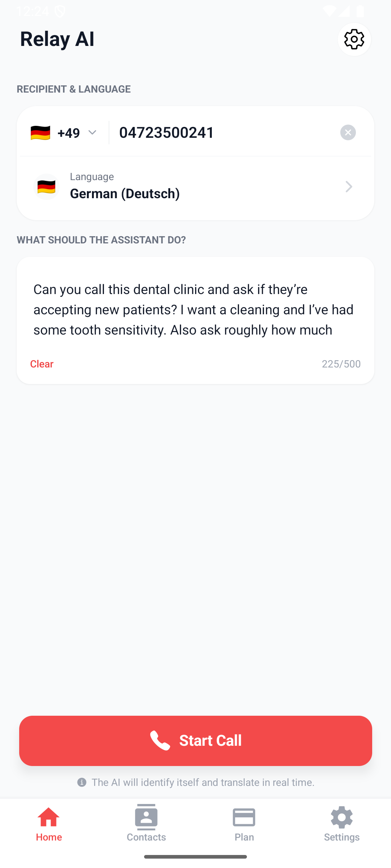Tap the info icon below Start Call
This screenshot has width=391, height=868.
tap(82, 782)
